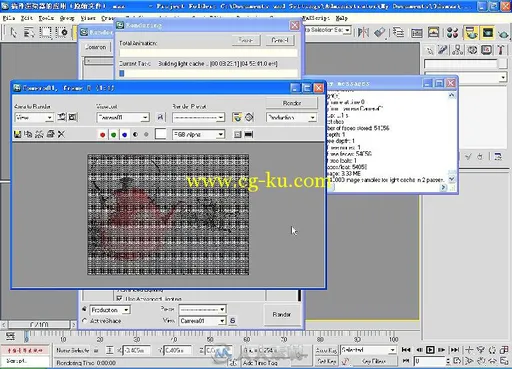Click the Mirror tool in main toolbar

click(363, 32)
